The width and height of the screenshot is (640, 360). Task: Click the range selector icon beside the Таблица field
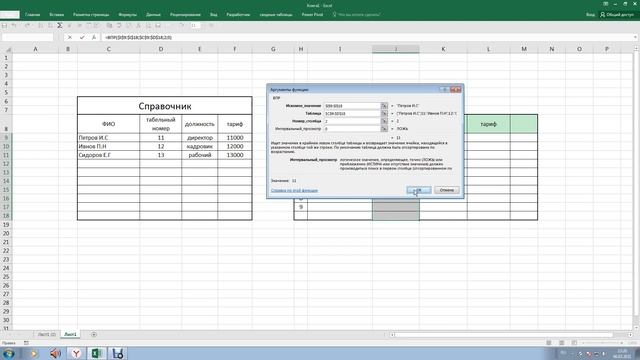coord(384,113)
